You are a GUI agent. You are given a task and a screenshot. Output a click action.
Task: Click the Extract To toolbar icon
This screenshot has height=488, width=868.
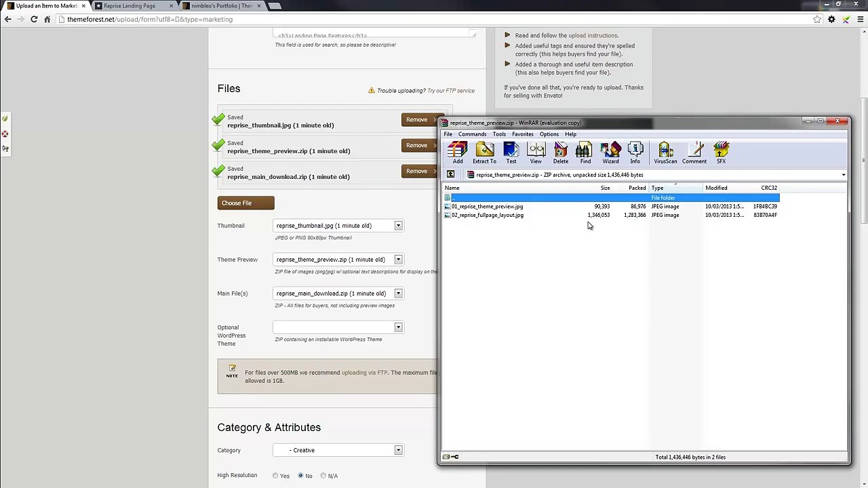(484, 152)
